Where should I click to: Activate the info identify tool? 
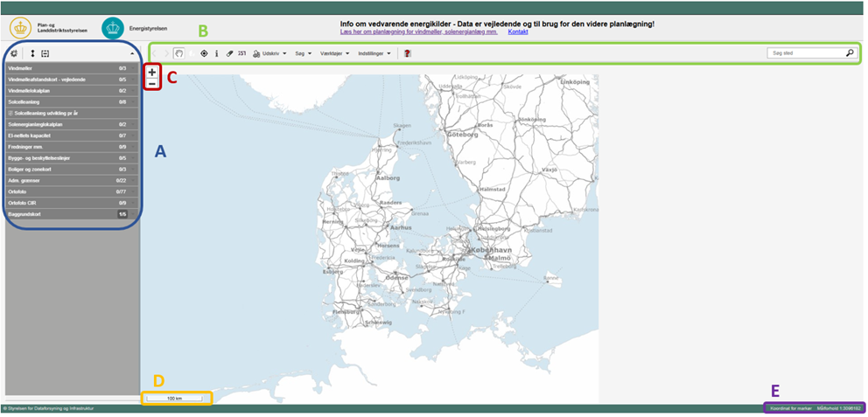217,53
